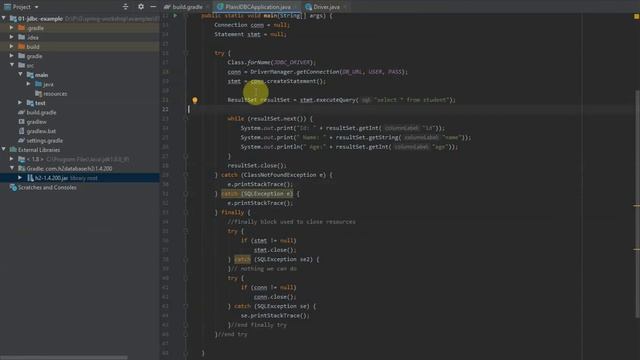Expand the .gradle folder arrow
640x360 pixels.
tap(12, 28)
